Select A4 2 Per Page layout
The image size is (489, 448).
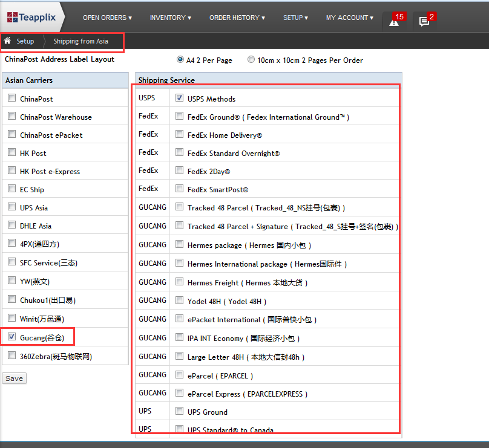[180, 59]
